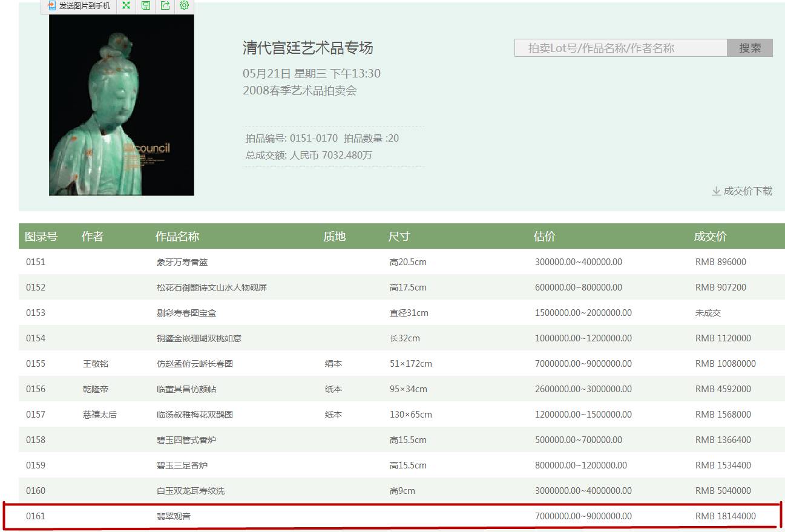The width and height of the screenshot is (785, 532).
Task: Open the 白玉双龙耳寿纹洗 lot entry
Action: click(x=190, y=491)
